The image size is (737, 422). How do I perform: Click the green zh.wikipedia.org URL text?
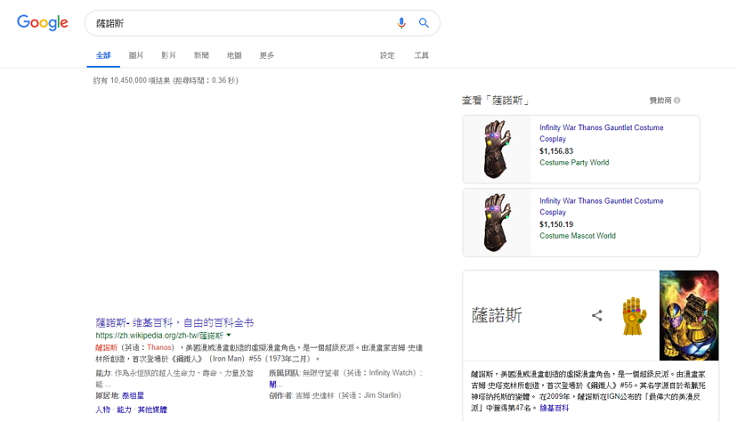pos(159,336)
